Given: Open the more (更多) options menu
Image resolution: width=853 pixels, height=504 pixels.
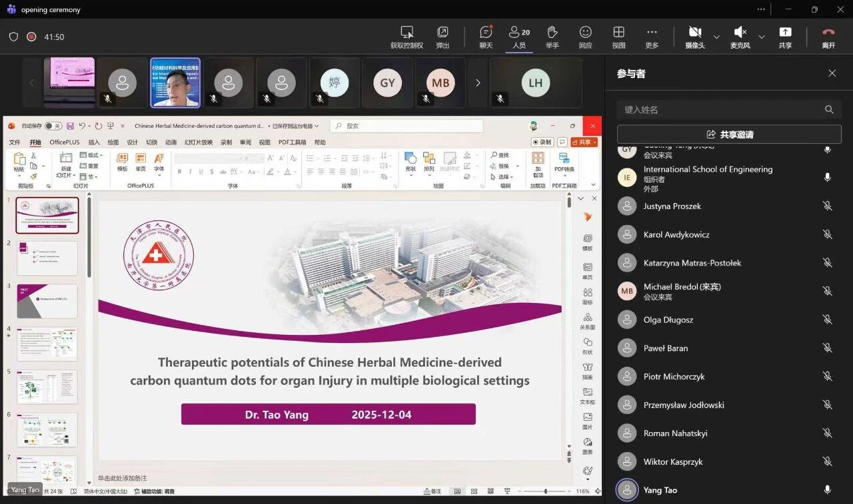Looking at the screenshot, I should [652, 37].
